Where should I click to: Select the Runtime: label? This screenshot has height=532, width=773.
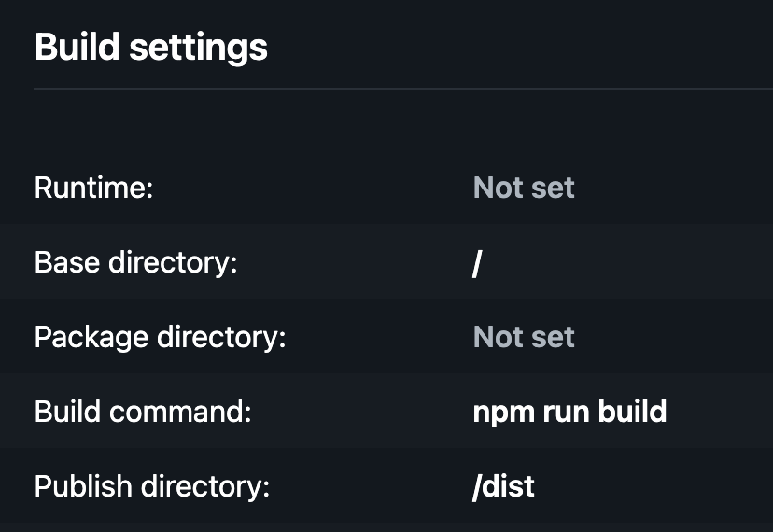coord(93,188)
